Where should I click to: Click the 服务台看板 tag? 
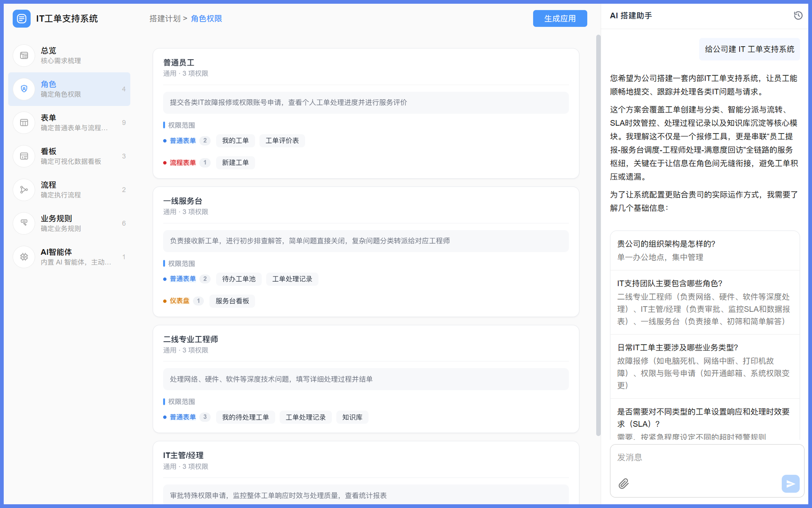(x=232, y=301)
